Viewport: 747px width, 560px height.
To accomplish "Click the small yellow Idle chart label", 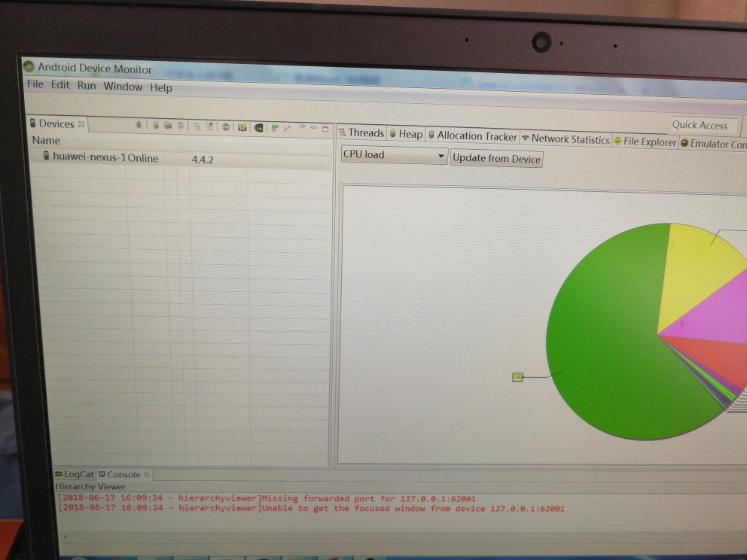I will [517, 376].
